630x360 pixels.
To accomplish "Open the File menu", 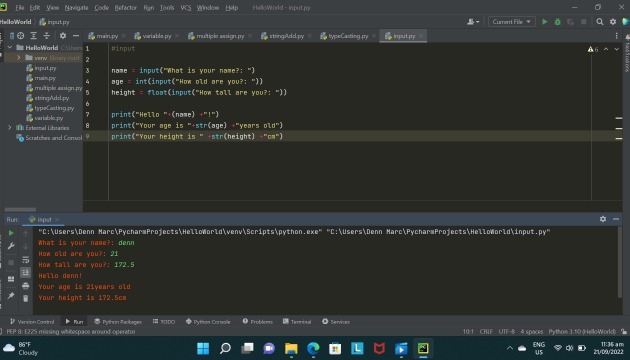I will [x=20, y=8].
